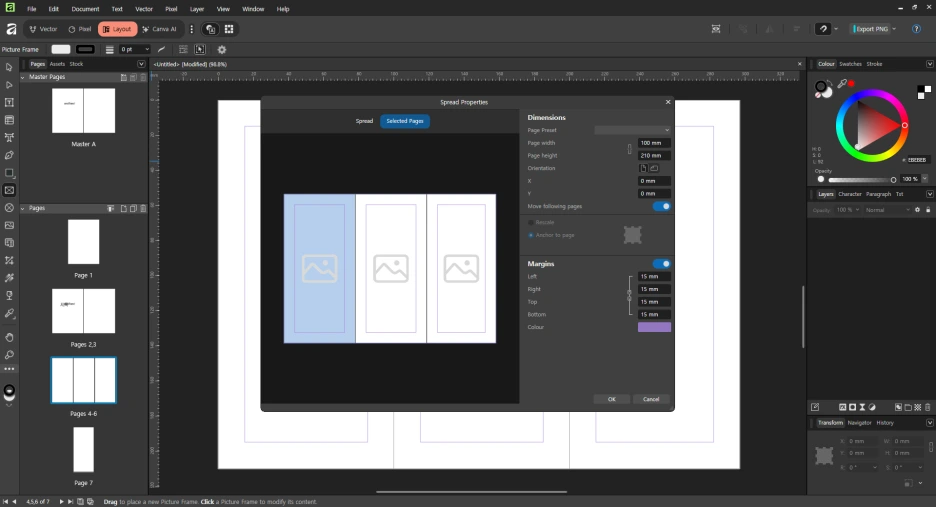Click the Layers panel lock icon
The height and width of the screenshot is (507, 936).
click(x=928, y=210)
